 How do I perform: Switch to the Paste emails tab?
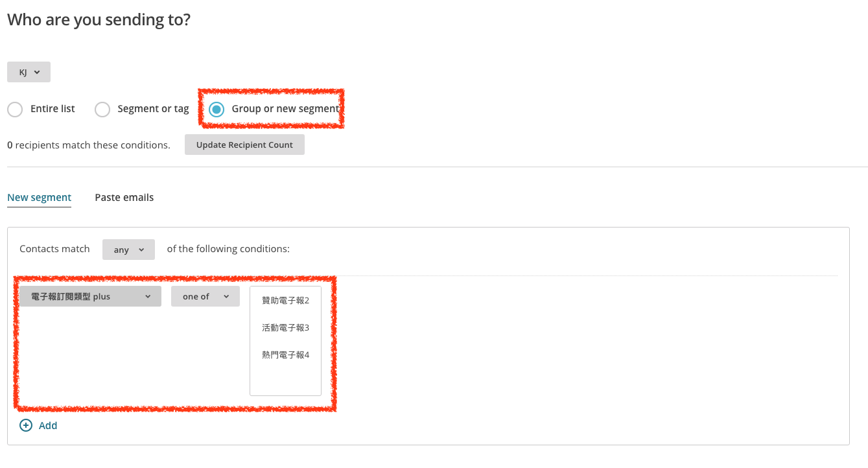(x=124, y=198)
